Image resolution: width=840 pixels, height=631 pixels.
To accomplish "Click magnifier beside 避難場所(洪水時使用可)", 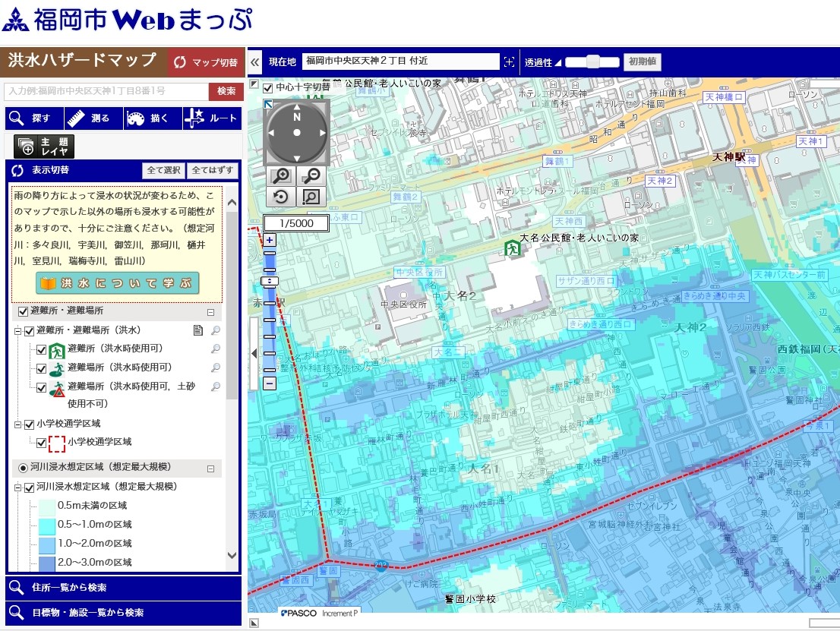I will [x=216, y=368].
